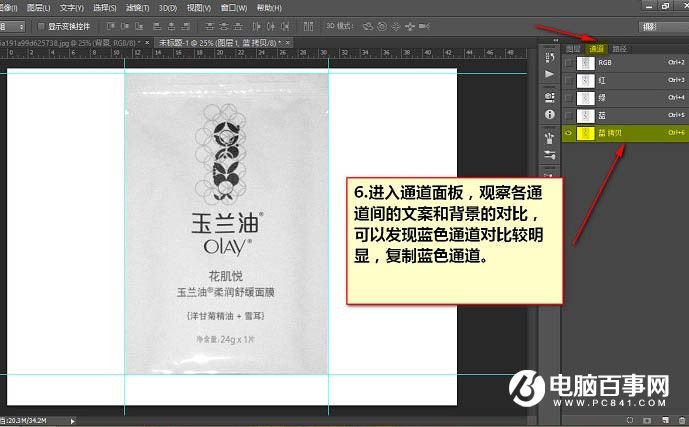Switch to the 通道 panel tab
689x427 pixels.
(x=596, y=49)
